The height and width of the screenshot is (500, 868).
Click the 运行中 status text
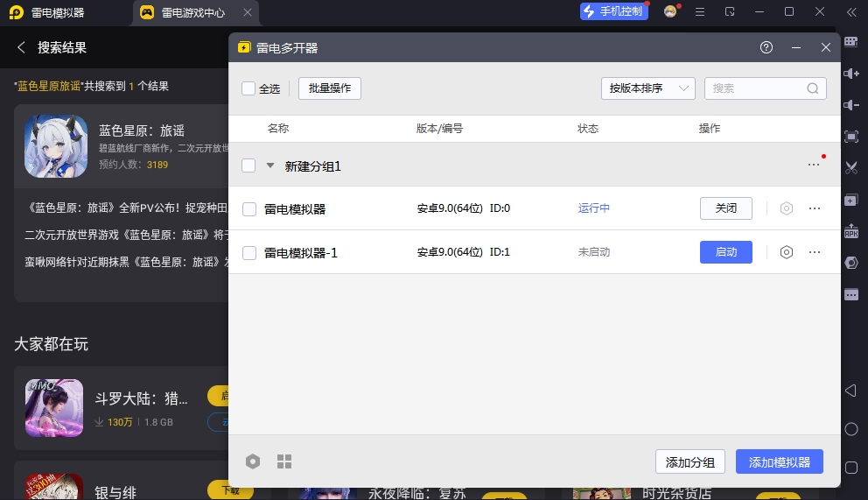pos(594,208)
